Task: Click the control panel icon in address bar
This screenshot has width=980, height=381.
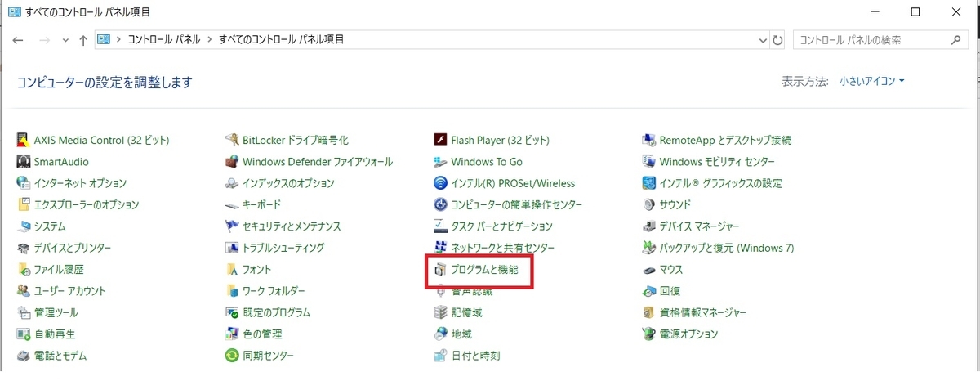Action: pyautogui.click(x=104, y=39)
